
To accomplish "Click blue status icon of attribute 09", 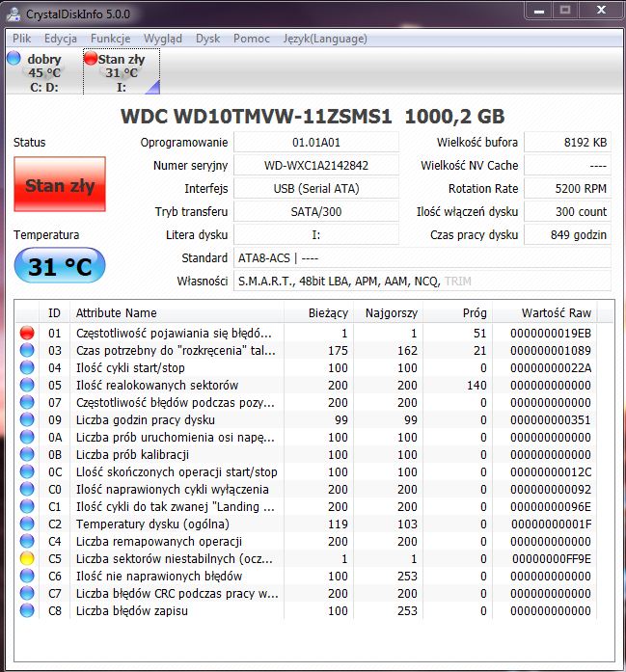I will coord(27,419).
